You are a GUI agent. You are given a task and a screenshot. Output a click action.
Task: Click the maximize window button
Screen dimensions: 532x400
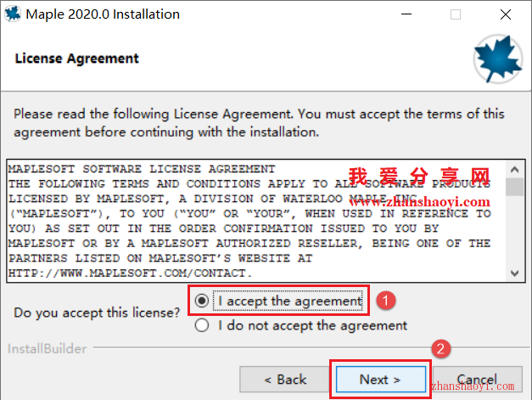pos(456,14)
